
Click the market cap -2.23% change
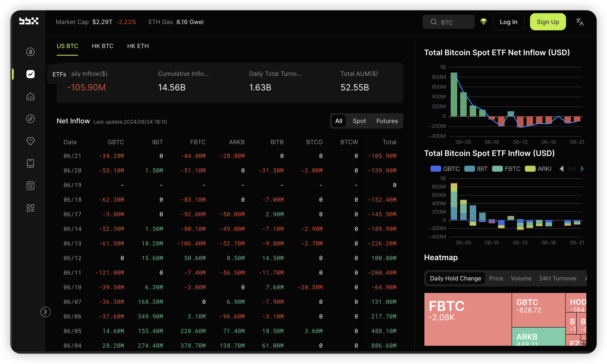(126, 22)
